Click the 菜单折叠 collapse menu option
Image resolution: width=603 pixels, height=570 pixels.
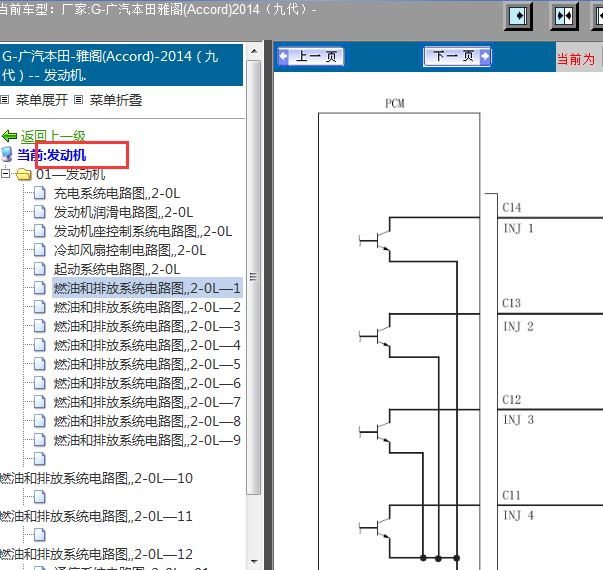(x=116, y=100)
